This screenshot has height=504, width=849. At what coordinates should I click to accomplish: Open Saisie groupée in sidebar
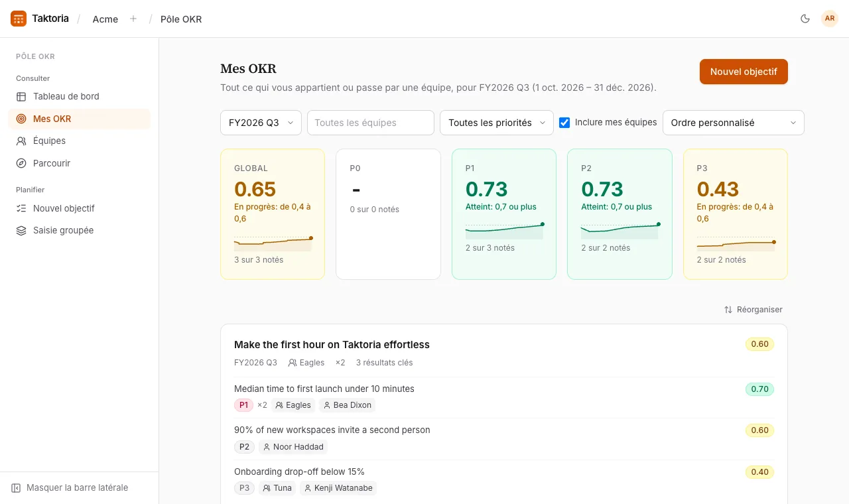(79, 230)
